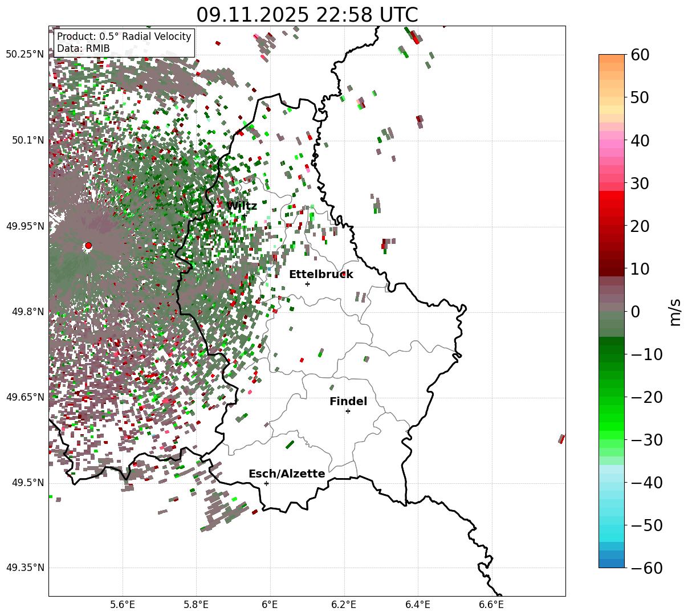Image resolution: width=688 pixels, height=616 pixels.
Task: Click the 49.65°N latitude tick label
Action: 25,397
